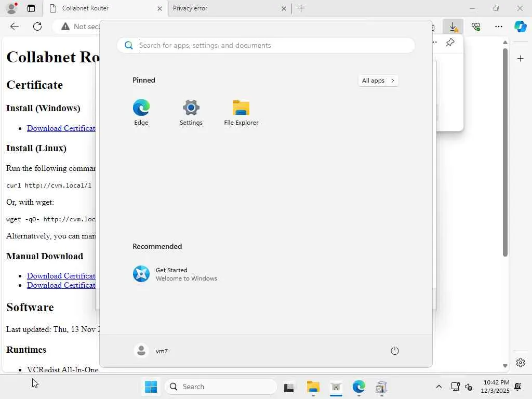532x399 pixels.
Task: Open the notifications bell icon
Action: click(x=518, y=387)
